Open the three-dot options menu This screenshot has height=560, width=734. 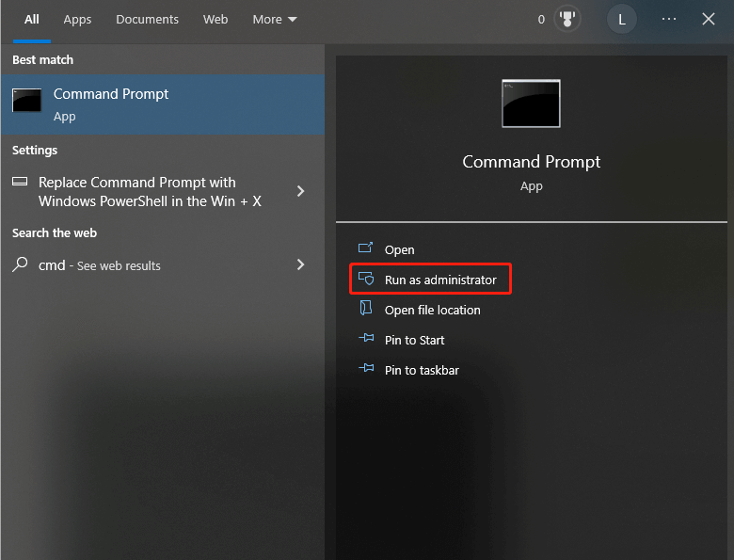[x=668, y=19]
